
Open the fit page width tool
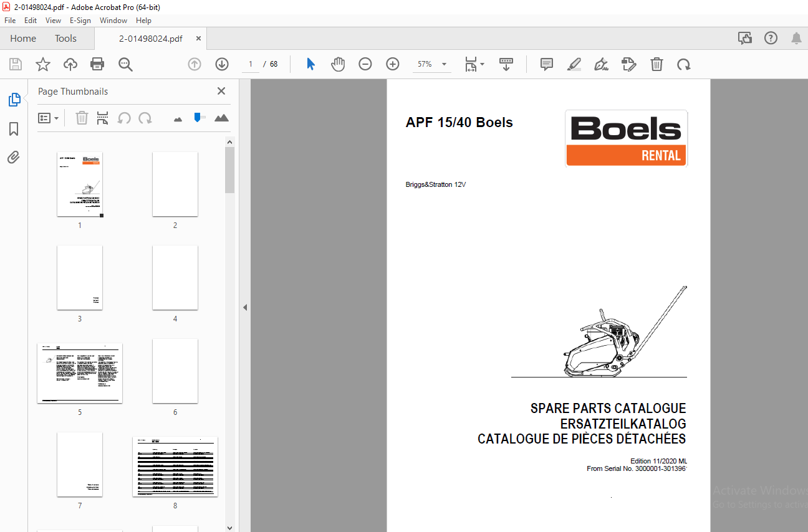471,64
